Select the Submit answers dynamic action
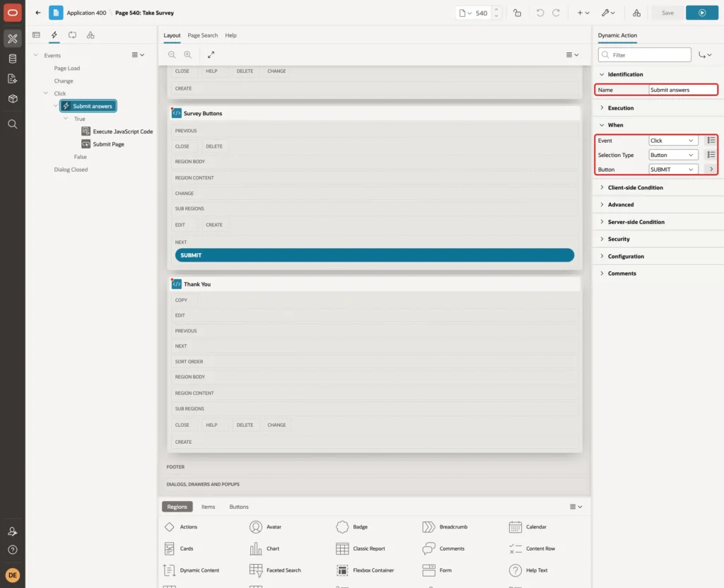The width and height of the screenshot is (724, 588). point(88,106)
